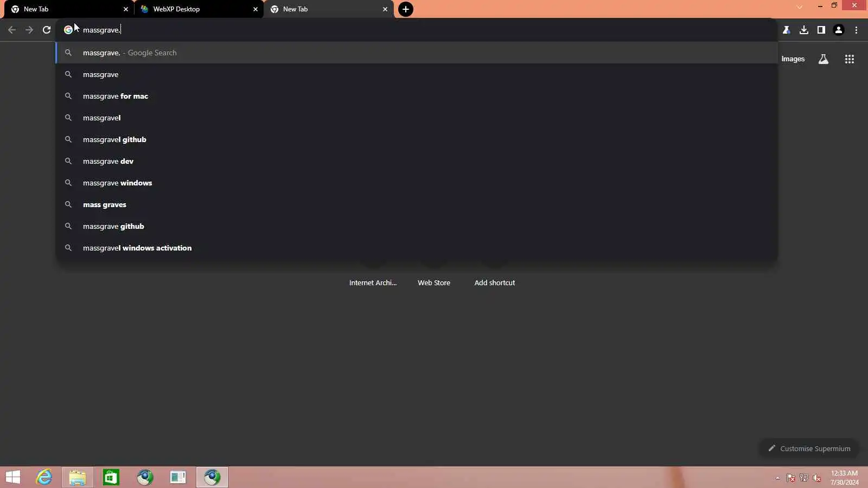Click Add shortcut
The width and height of the screenshot is (868, 488).
point(495,282)
